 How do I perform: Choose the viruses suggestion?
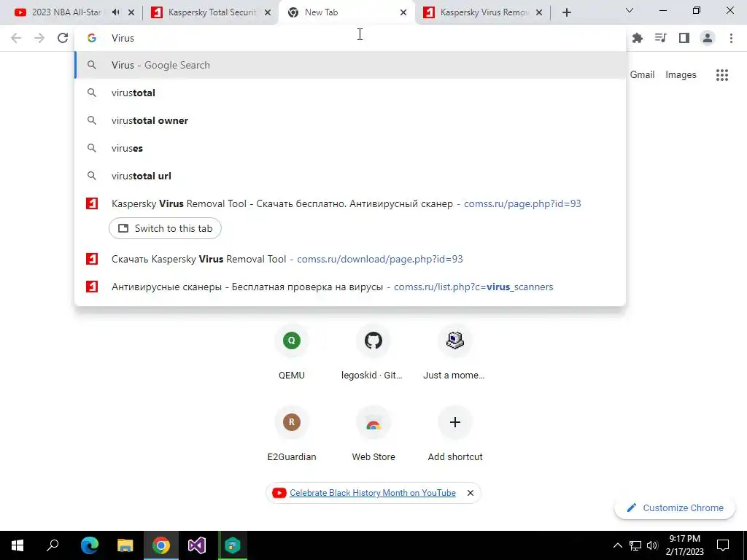350,148
